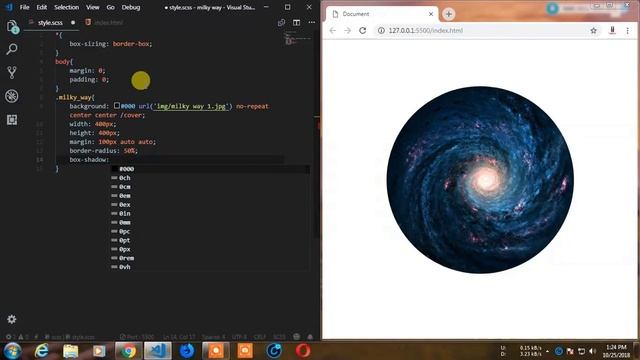
Task: Open the File menu
Action: coord(24,7)
